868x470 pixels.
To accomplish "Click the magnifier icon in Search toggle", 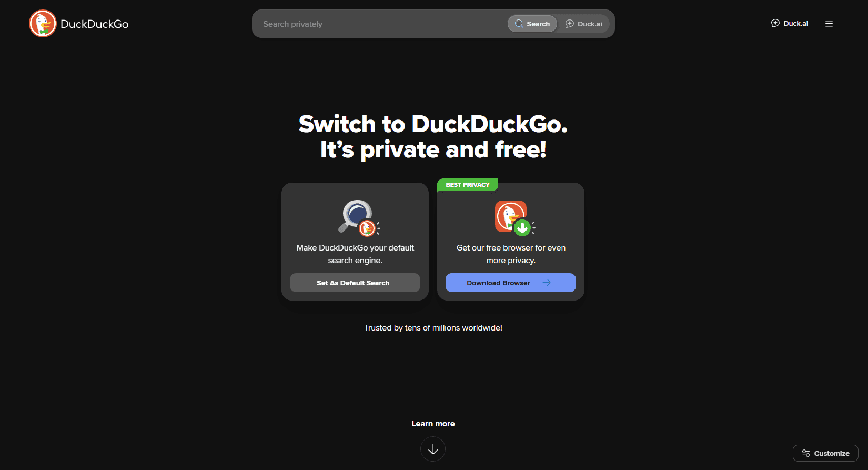I will tap(519, 24).
